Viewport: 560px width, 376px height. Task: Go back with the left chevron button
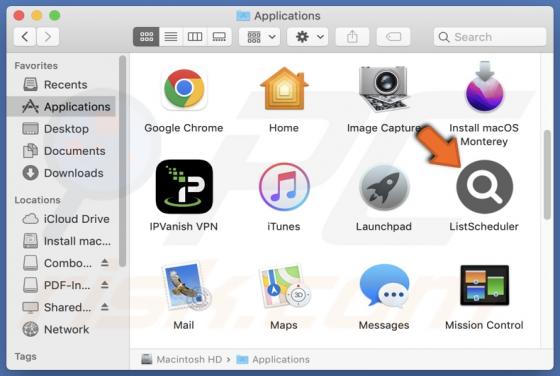25,37
